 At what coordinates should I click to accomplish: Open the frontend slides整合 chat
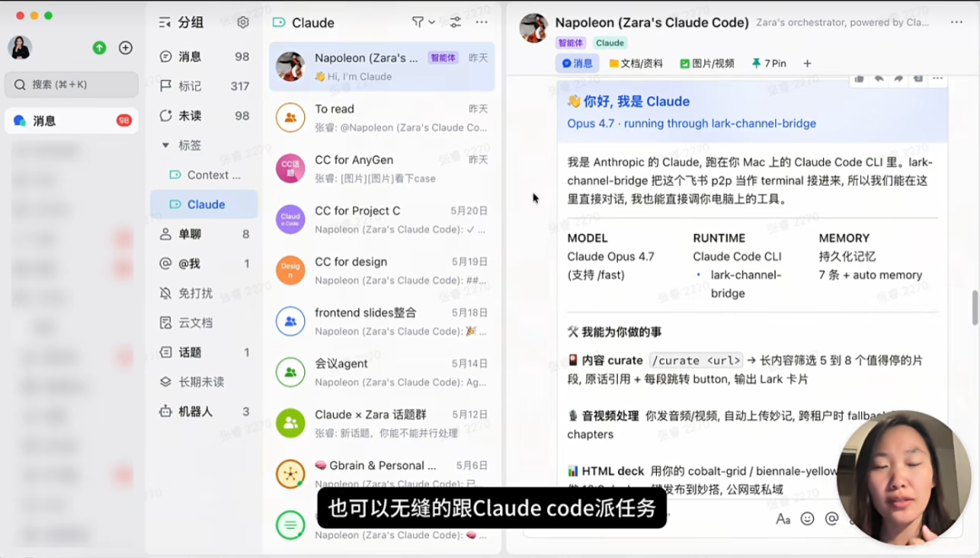pyautogui.click(x=382, y=321)
